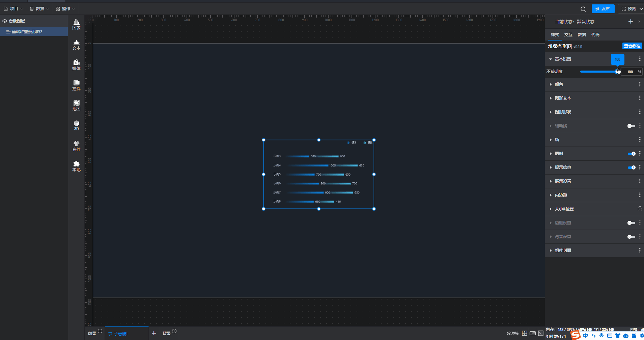The width and height of the screenshot is (644, 340).
Task: Click the fit-to-screen icon in status bar
Action: [524, 333]
